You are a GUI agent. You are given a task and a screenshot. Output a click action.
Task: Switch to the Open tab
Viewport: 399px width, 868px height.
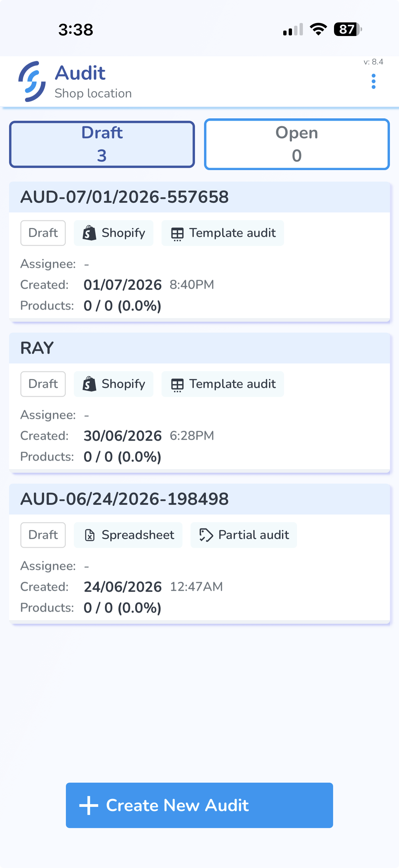(297, 144)
